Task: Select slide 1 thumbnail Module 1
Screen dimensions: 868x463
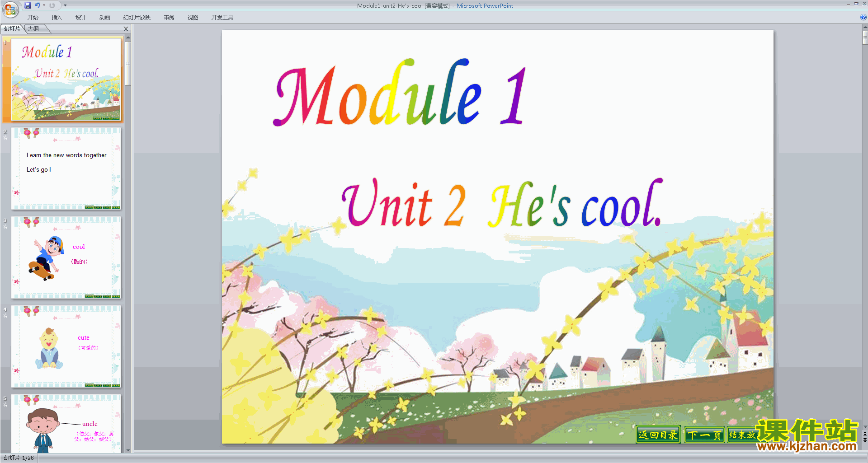Action: point(66,79)
